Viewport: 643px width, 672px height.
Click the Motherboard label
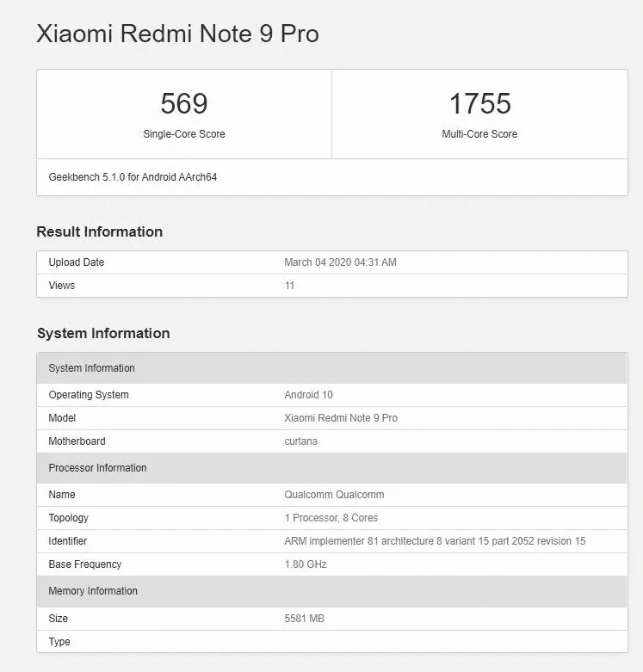pyautogui.click(x=77, y=441)
